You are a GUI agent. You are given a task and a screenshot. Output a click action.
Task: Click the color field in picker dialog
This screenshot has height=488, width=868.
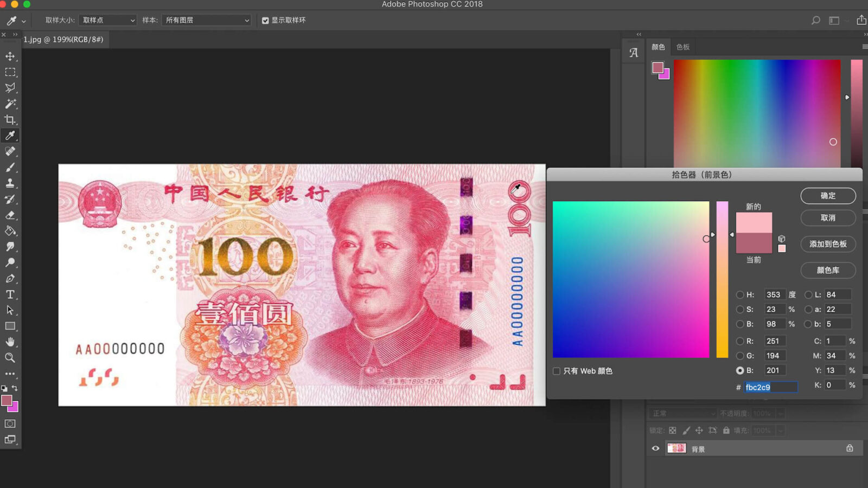pos(631,279)
